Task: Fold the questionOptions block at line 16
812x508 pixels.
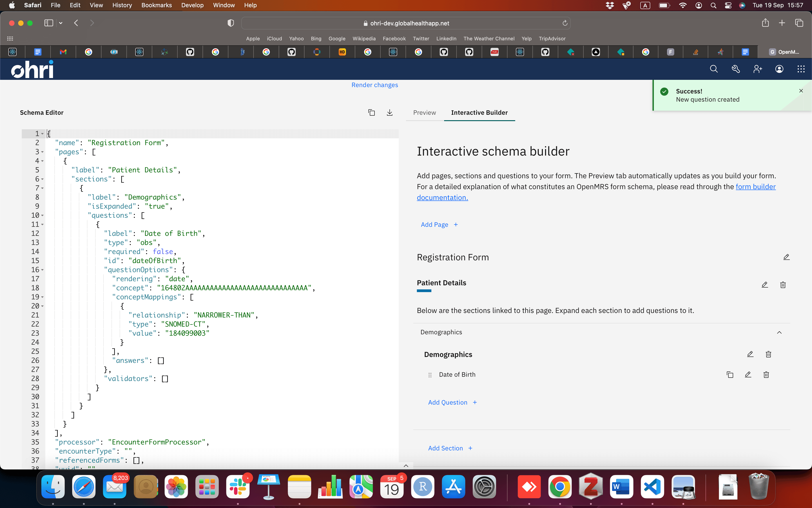Action: [x=43, y=270]
